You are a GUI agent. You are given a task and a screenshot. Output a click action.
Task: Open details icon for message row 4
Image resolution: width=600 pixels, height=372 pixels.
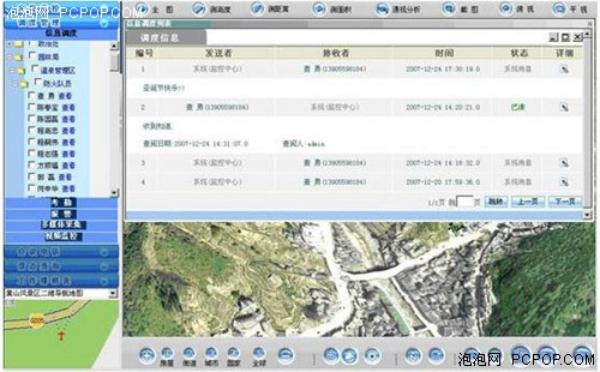[564, 182]
